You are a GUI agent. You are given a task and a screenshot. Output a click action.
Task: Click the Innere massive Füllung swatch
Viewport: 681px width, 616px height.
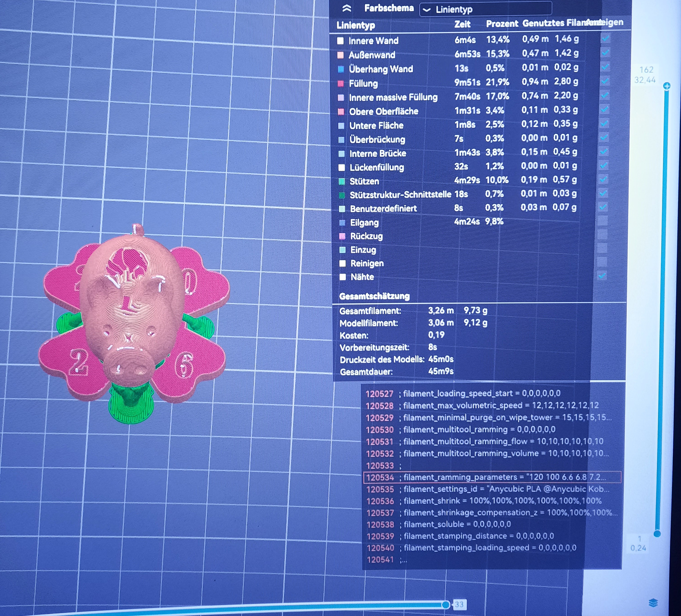[x=341, y=98]
